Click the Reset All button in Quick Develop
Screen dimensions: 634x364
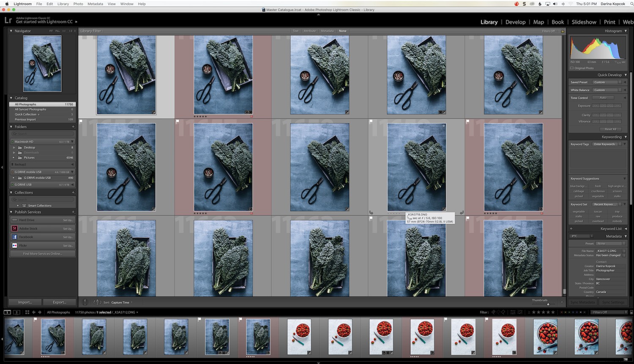tap(610, 129)
